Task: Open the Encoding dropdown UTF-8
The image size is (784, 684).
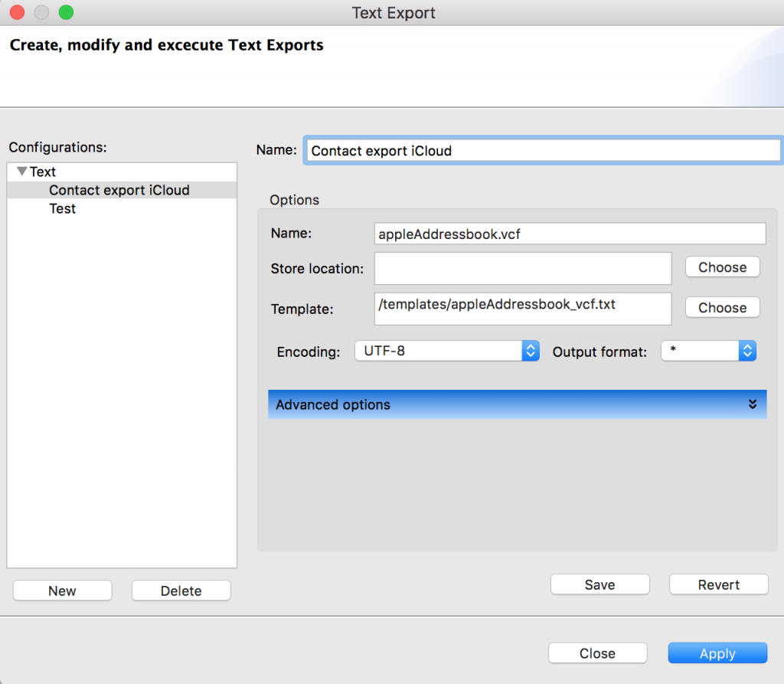Action: coord(447,351)
